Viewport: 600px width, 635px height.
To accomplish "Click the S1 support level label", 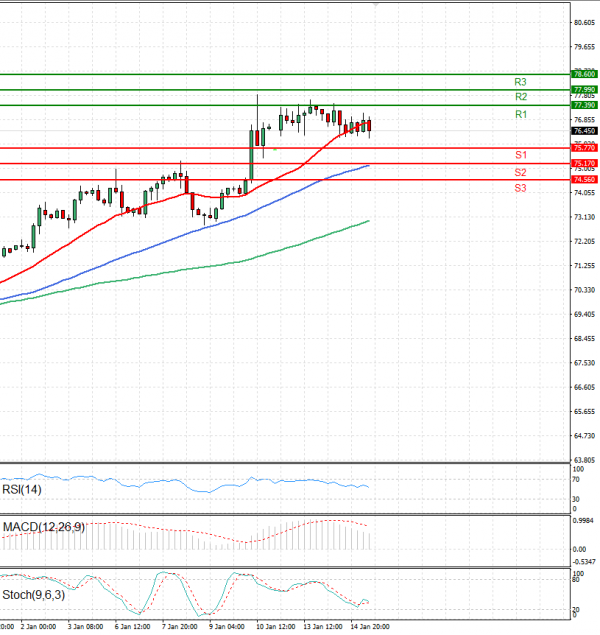I will (521, 155).
